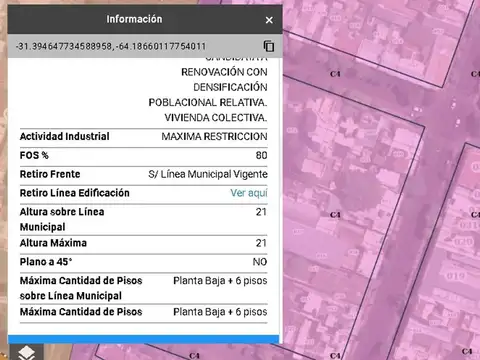
Task: Select 'Planta Baja + 6 pisos' for Línea Municipal row
Action: pyautogui.click(x=220, y=281)
